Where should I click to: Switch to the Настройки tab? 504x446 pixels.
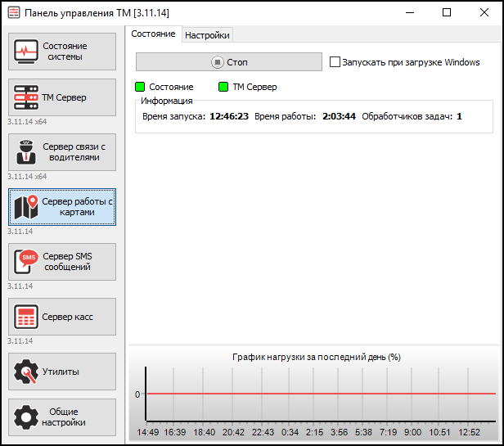[207, 35]
